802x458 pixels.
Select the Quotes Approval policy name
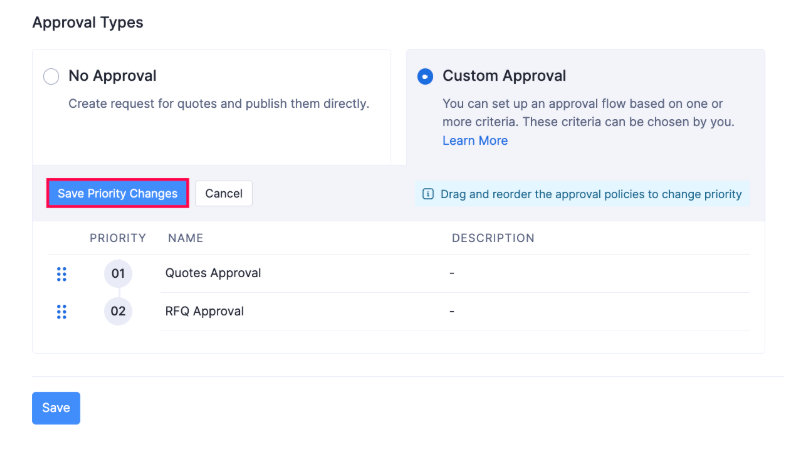point(213,273)
